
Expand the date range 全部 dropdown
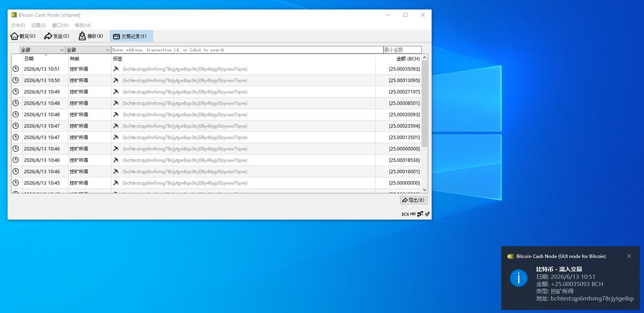pyautogui.click(x=42, y=50)
